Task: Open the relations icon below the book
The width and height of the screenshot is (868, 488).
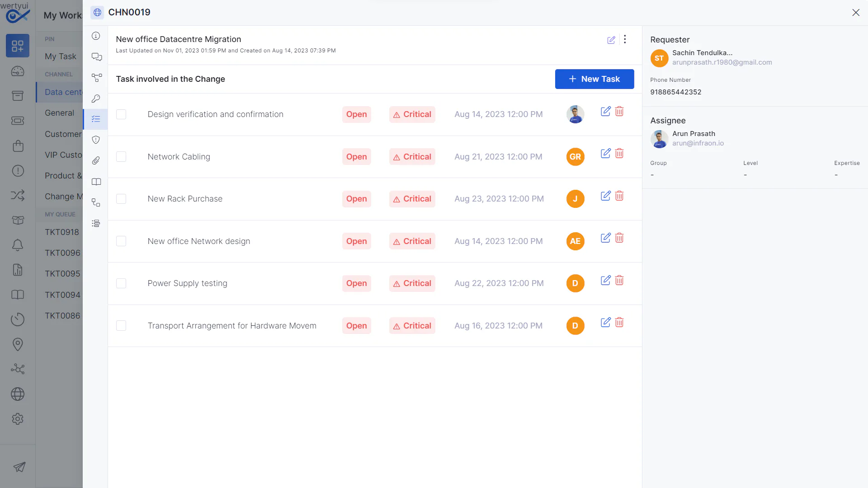Action: pos(96,202)
